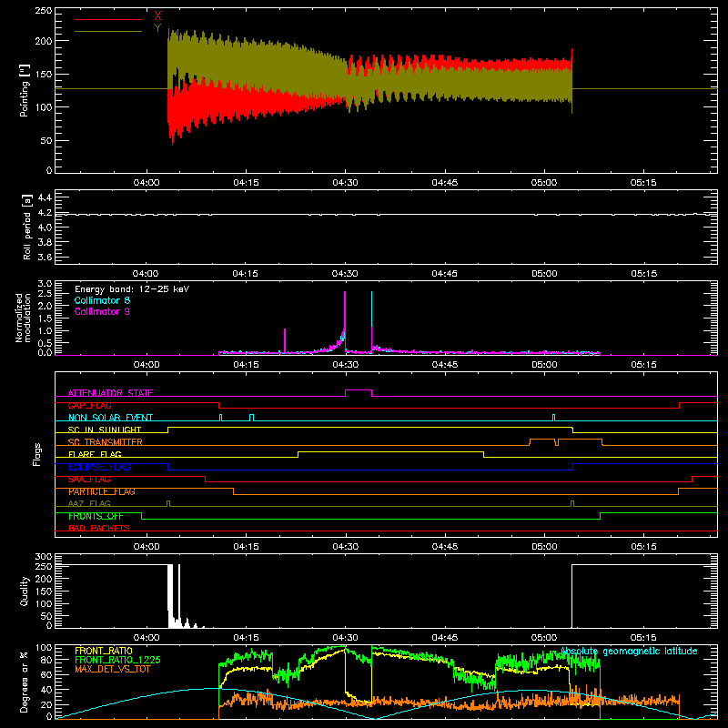Click the red X legend line
Image resolution: width=728 pixels, height=728 pixels.
(107, 19)
